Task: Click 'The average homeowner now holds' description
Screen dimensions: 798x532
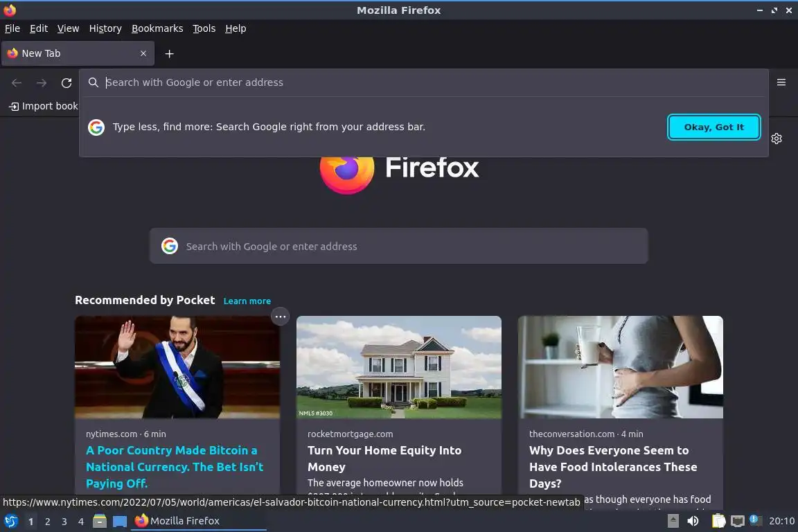Action: pos(385,483)
